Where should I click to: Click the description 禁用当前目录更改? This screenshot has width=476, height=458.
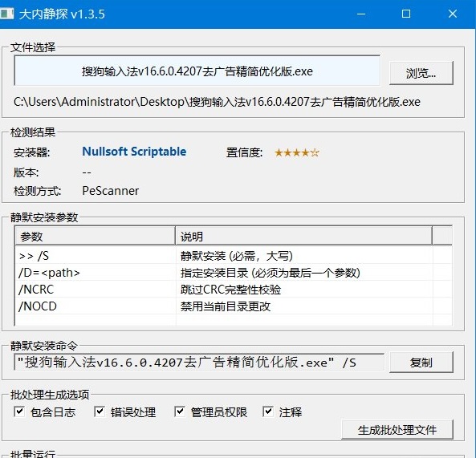click(x=226, y=306)
